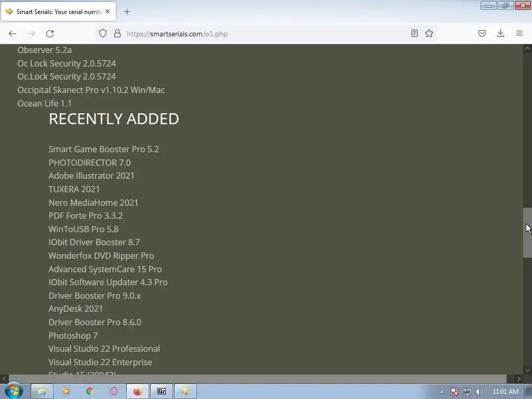Reload the page with the refresh icon
532x399 pixels.
point(50,34)
